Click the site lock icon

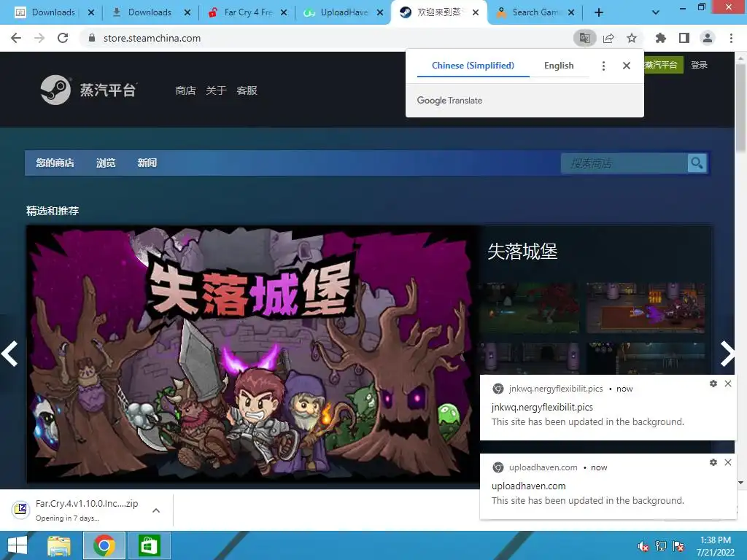(x=92, y=38)
